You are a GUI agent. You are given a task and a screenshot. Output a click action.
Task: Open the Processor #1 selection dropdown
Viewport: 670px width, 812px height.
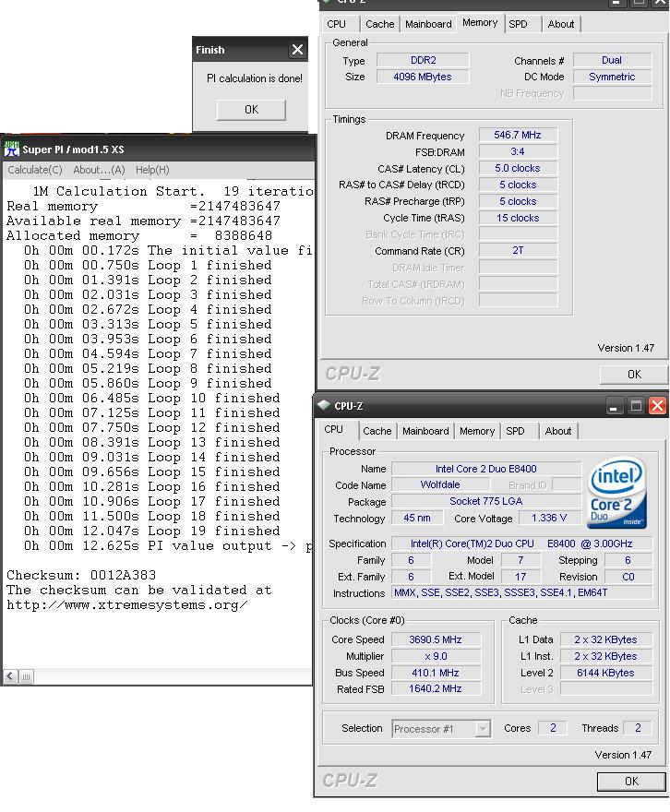pos(483,729)
